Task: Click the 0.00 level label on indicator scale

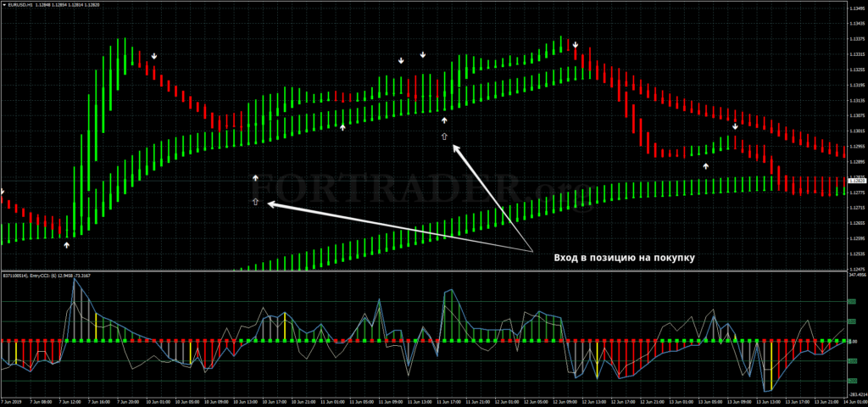Action: (x=853, y=342)
